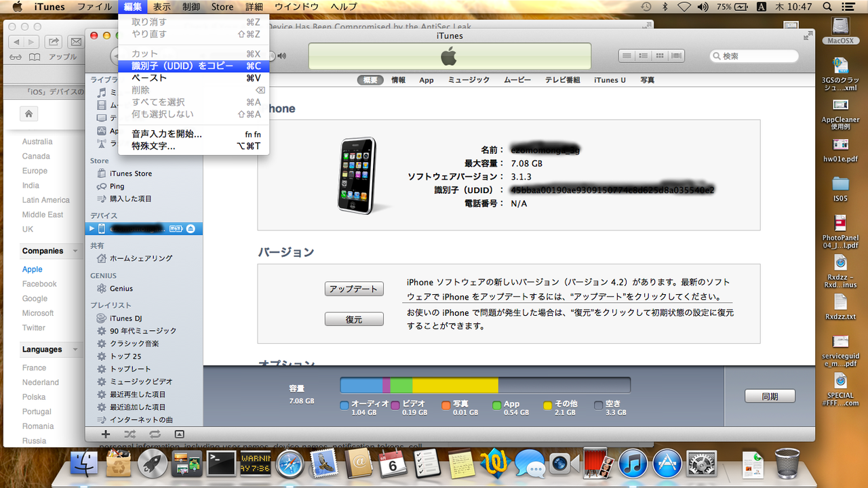This screenshot has height=488, width=868.
Task: Click the iTunes 検索 search field
Action: pos(753,56)
